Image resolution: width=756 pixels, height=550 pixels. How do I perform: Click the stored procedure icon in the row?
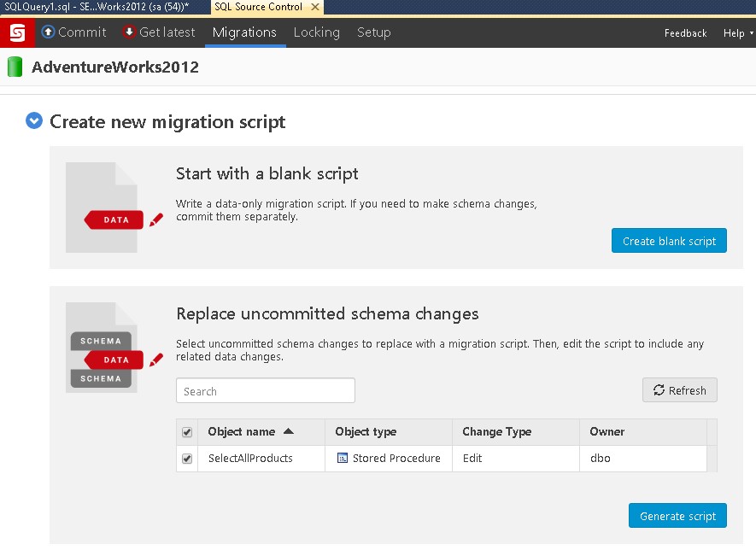pyautogui.click(x=343, y=459)
